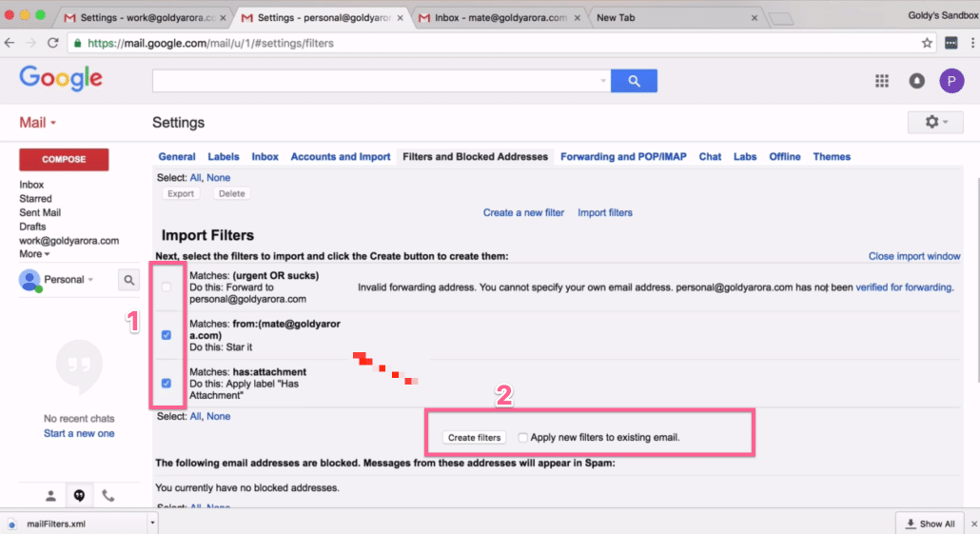The image size is (980, 534).
Task: Click Close import window link
Action: click(x=914, y=256)
